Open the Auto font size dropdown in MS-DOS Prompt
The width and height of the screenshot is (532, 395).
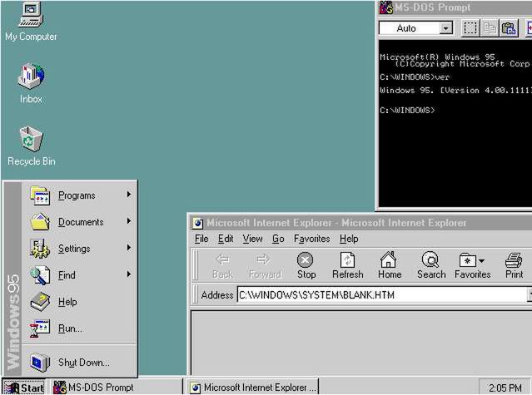(446, 28)
